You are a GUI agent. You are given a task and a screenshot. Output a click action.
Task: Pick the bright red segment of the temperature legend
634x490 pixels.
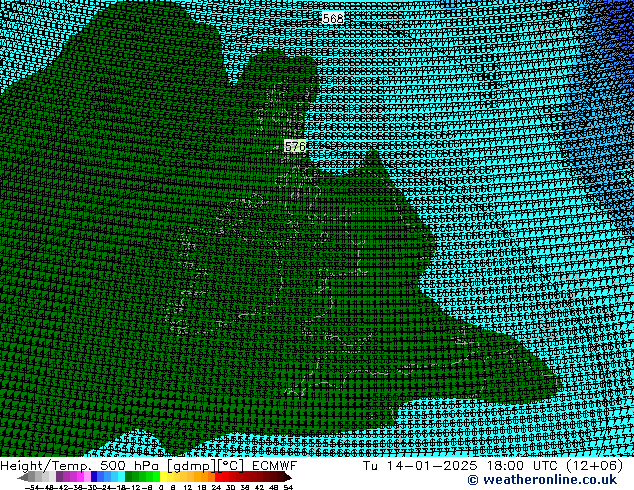tap(219, 477)
